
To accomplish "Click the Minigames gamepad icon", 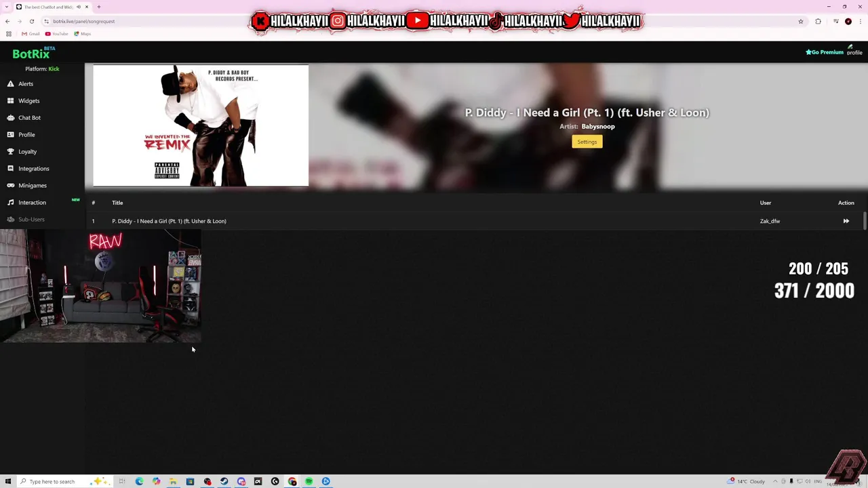I will [11, 186].
